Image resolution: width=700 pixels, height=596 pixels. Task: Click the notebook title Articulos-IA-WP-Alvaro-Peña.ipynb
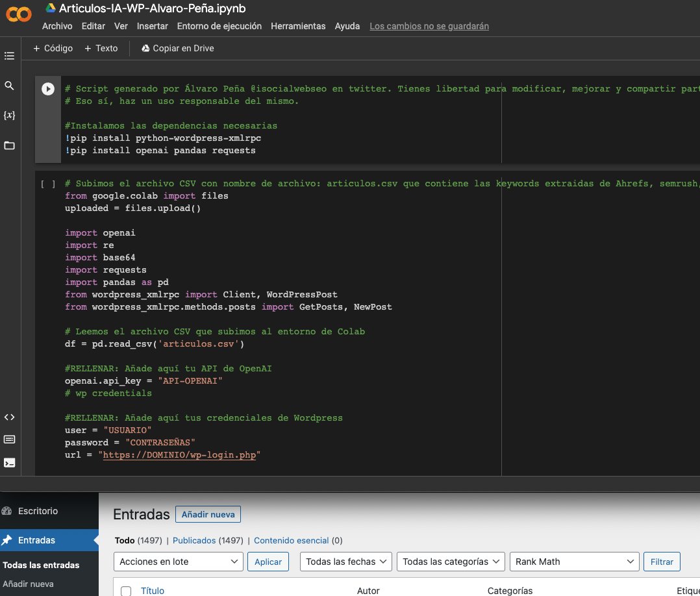tap(152, 8)
